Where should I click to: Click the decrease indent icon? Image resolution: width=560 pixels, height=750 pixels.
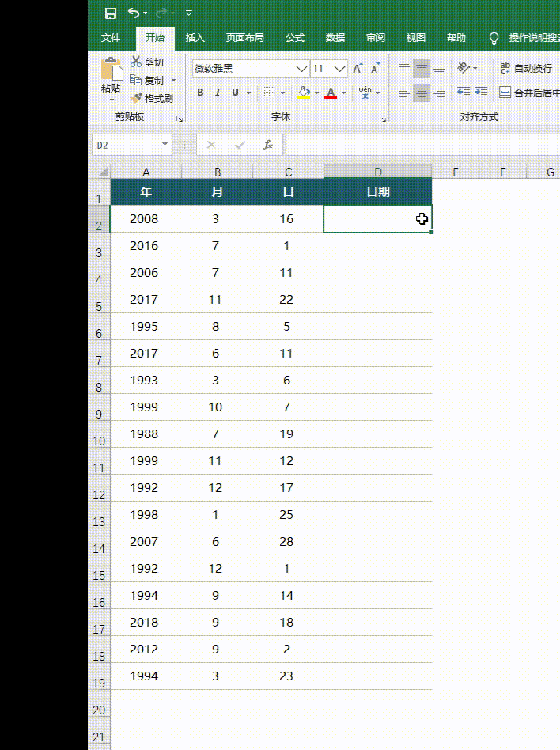pyautogui.click(x=464, y=93)
